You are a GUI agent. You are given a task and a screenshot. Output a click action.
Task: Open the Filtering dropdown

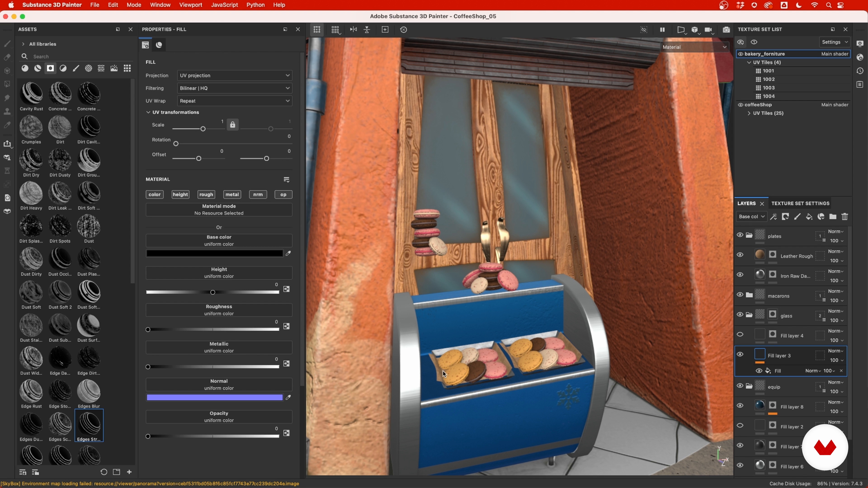click(235, 88)
